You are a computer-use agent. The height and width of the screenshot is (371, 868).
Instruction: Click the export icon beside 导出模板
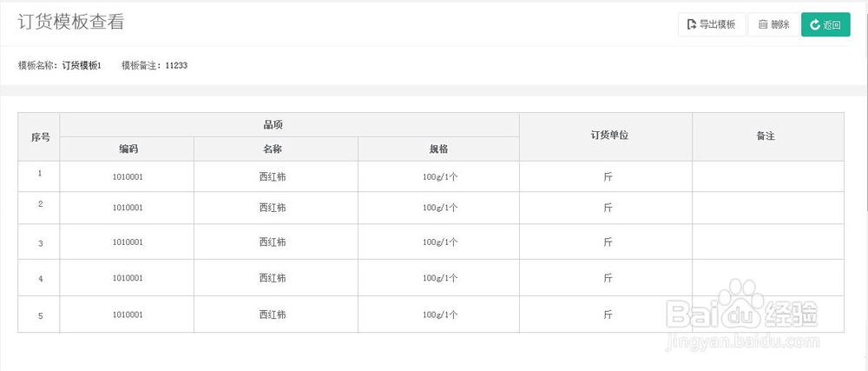(692, 24)
